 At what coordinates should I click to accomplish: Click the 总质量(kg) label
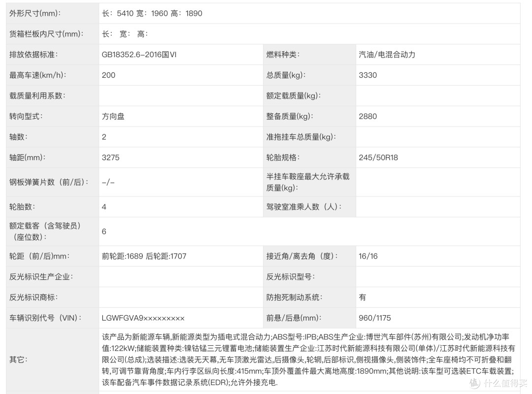[x=286, y=75]
